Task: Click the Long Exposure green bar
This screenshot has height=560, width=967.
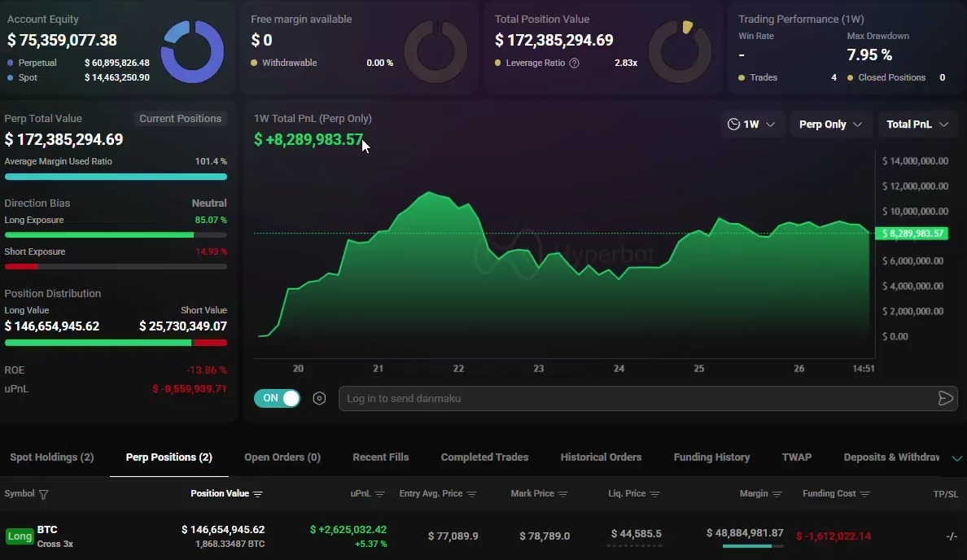Action: pos(99,235)
